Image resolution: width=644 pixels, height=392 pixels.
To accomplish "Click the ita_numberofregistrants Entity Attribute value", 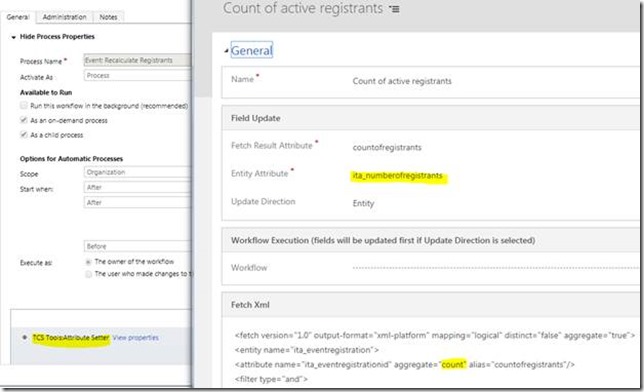I will coord(398,176).
